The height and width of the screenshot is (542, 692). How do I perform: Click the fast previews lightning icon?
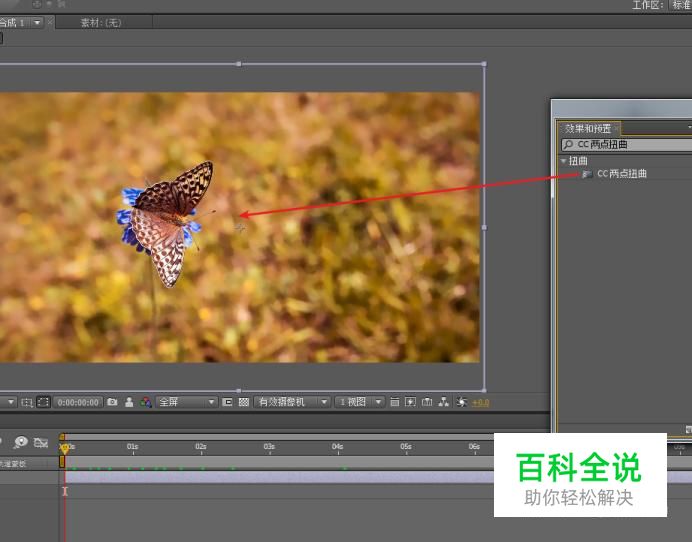[410, 402]
